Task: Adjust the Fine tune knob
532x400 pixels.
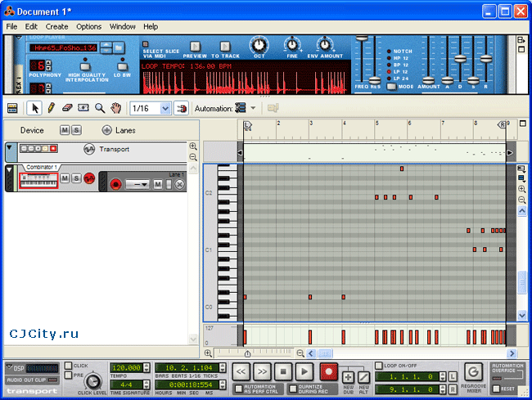Action: (292, 45)
